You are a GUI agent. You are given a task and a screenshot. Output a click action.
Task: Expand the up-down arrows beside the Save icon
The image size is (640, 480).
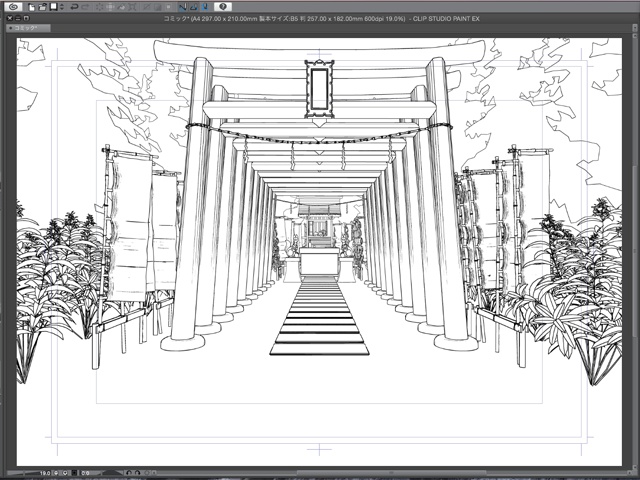click(x=62, y=7)
